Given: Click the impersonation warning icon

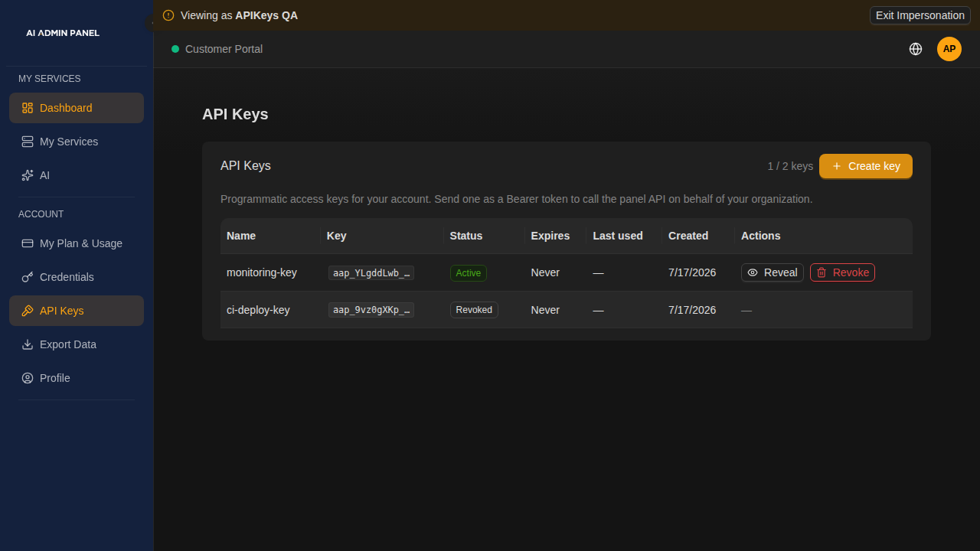Looking at the screenshot, I should [168, 15].
